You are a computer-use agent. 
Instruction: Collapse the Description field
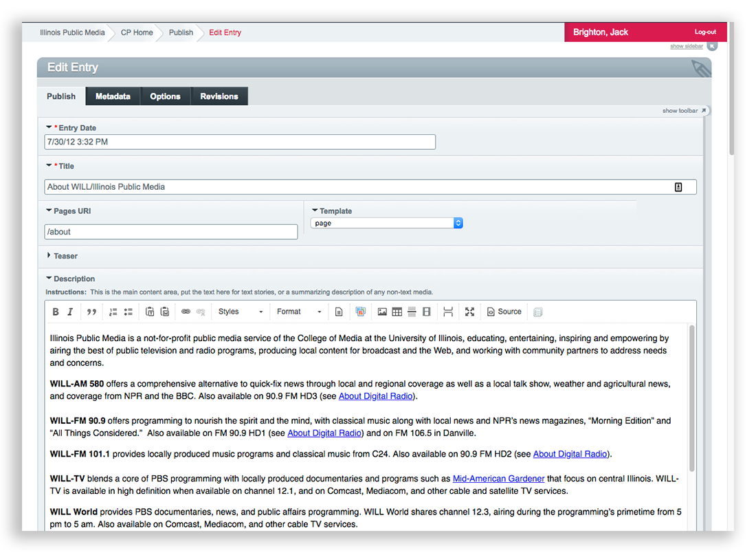tap(49, 278)
